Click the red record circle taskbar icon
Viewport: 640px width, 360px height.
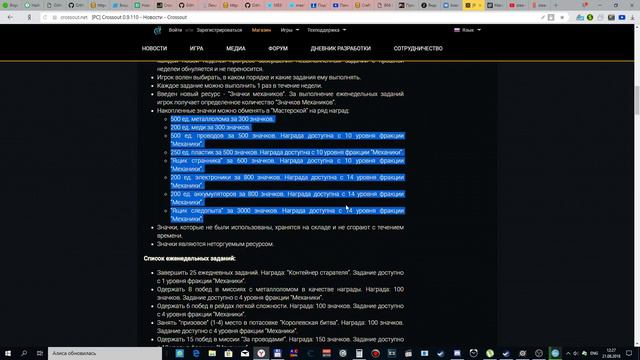point(376,353)
